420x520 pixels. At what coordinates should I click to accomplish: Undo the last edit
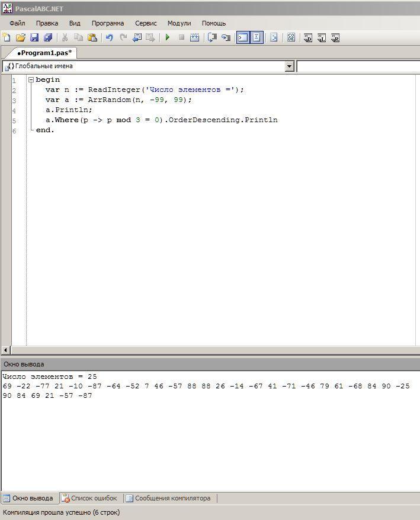coord(110,37)
